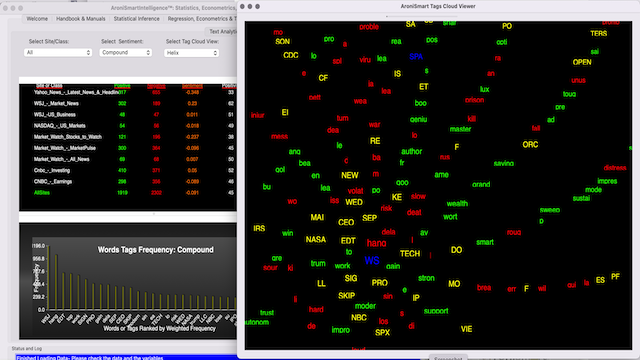Select the Text Analytics sub-tab
Viewport: 640px width, 360px height.
[222, 31]
